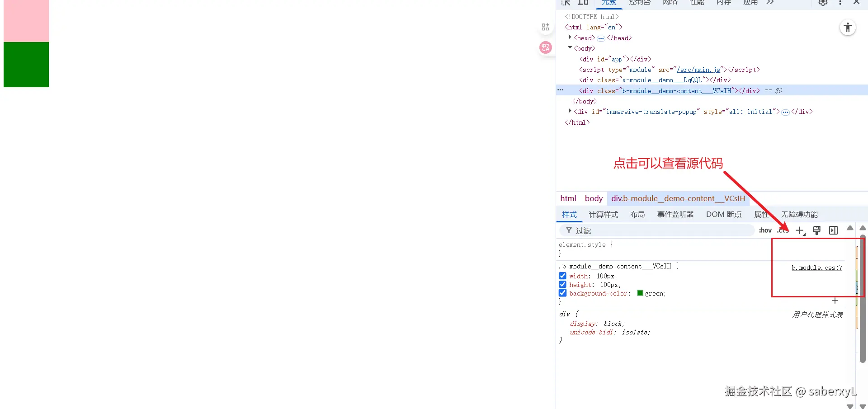This screenshot has width=868, height=409.
Task: Close the DevTools panel
Action: point(856,3)
